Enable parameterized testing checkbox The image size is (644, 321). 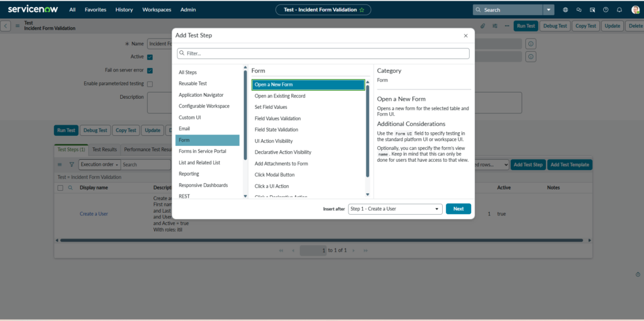coord(150,84)
